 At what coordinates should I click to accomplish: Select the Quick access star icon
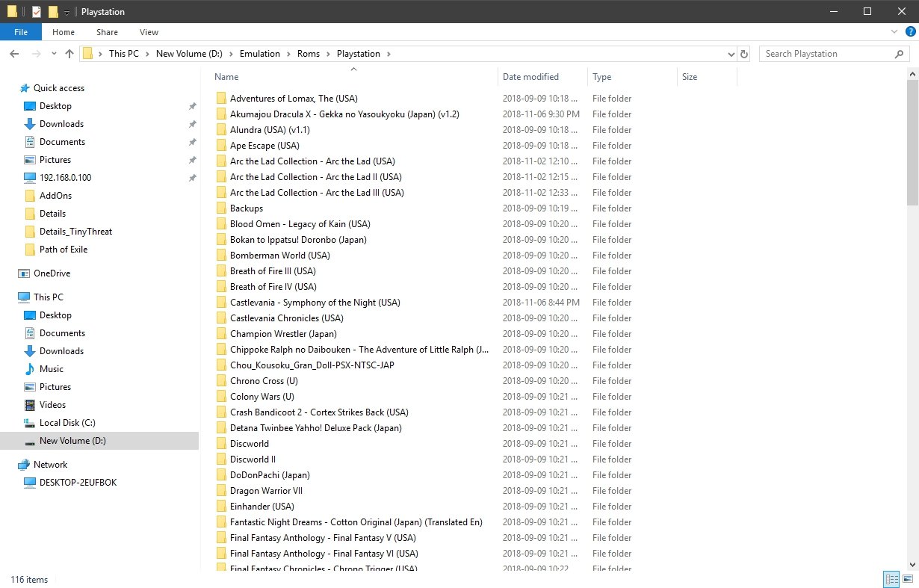pos(25,88)
